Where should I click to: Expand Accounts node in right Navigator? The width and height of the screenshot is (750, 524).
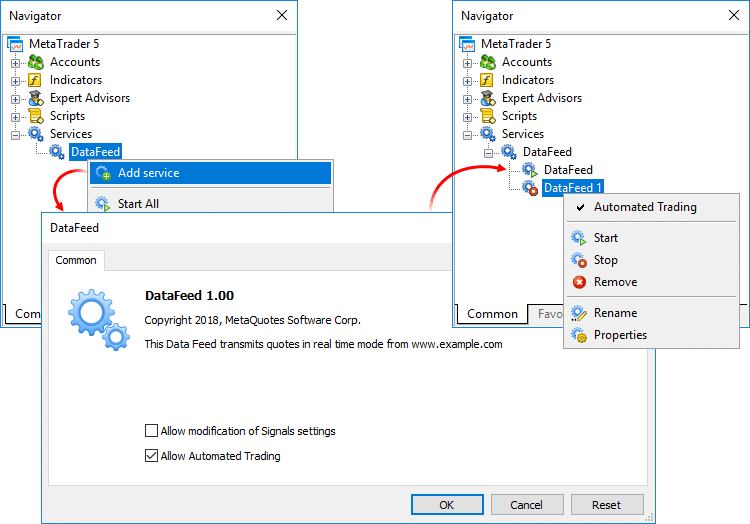point(467,63)
